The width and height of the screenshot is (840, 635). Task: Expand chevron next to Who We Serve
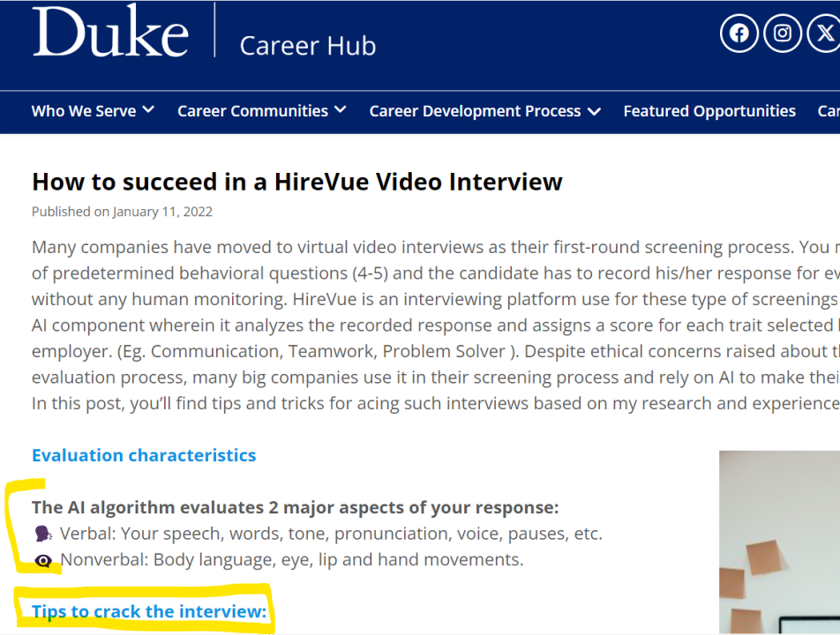[x=148, y=109]
